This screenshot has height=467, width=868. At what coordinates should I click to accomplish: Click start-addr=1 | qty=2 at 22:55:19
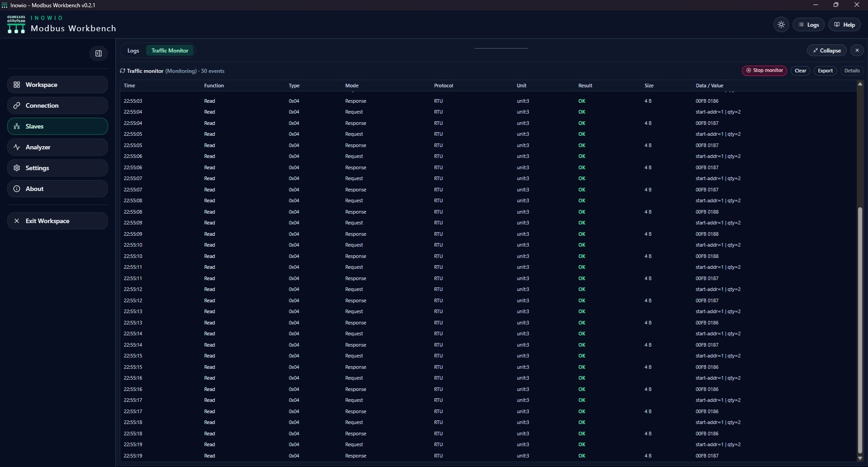718,444
